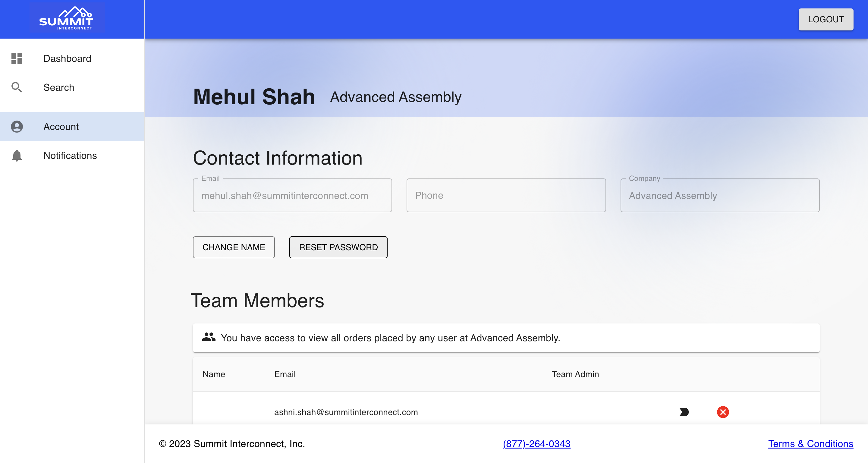Click the Summit Interconnect logo
Image resolution: width=868 pixels, height=463 pixels.
[67, 18]
